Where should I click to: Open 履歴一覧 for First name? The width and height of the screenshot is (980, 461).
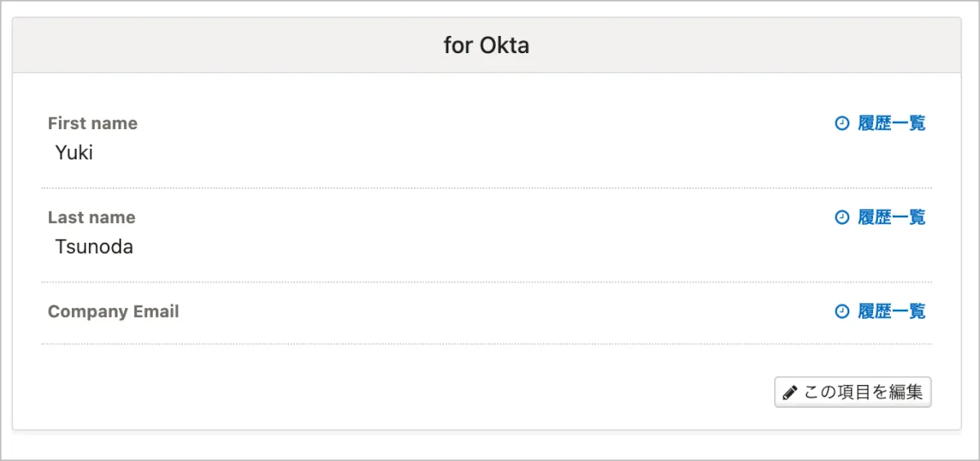[x=891, y=123]
